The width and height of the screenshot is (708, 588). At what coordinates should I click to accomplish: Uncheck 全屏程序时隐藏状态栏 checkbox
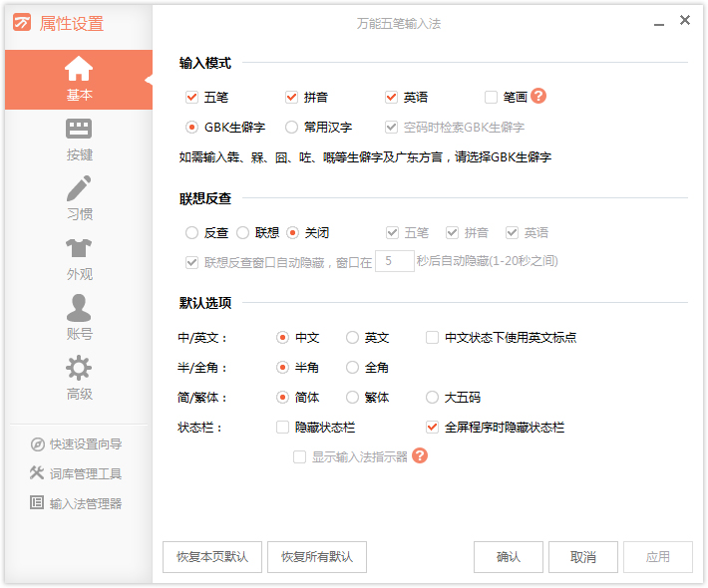432,427
